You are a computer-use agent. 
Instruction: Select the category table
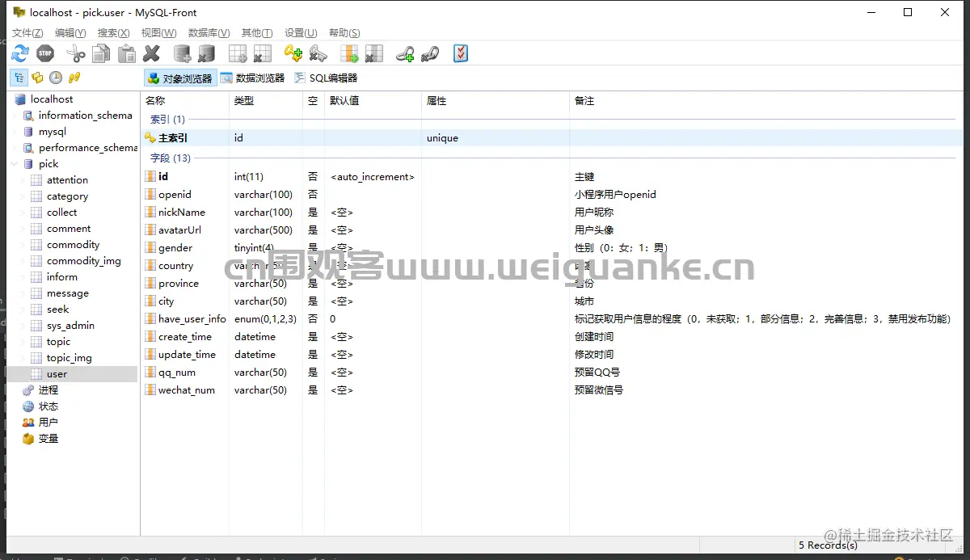[x=67, y=196]
